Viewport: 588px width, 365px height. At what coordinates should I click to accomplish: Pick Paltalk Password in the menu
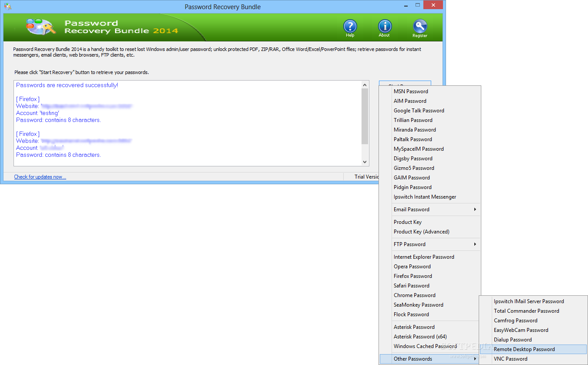coord(430,139)
